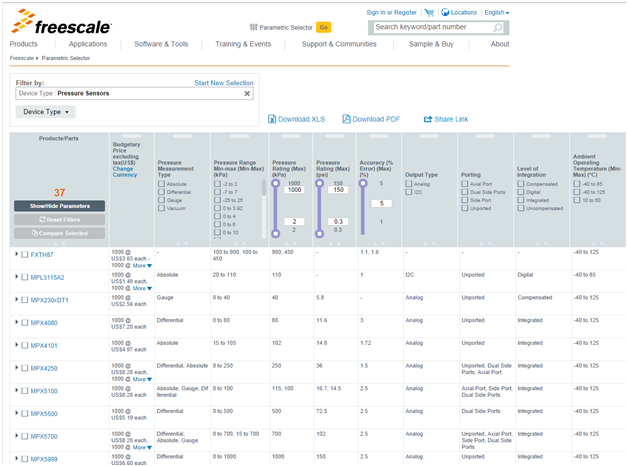Click the Compare Selected button
The height and width of the screenshot is (467, 628).
(60, 233)
